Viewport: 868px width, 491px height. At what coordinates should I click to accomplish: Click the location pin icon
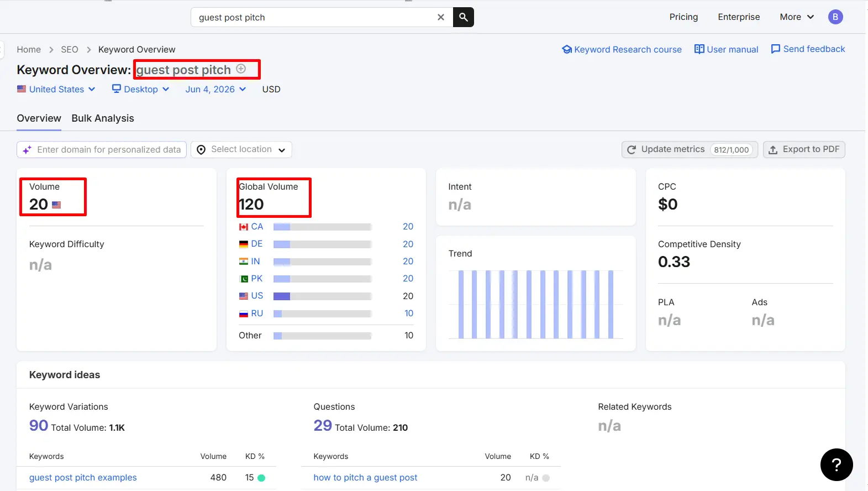tap(201, 150)
